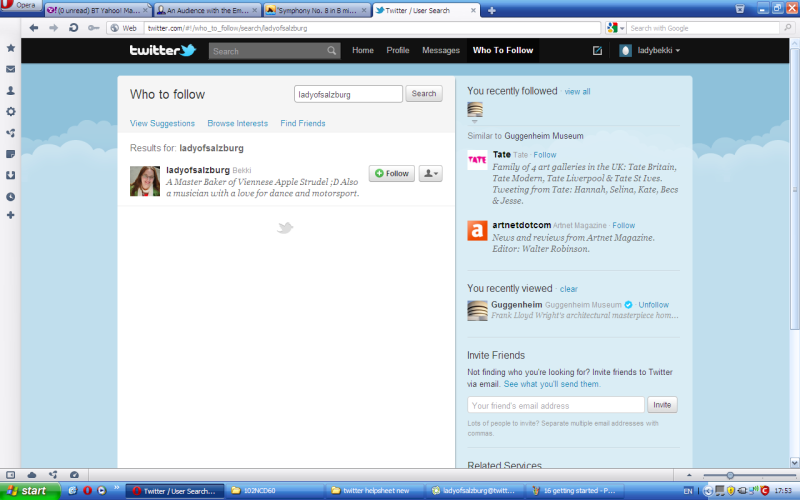Focus Search with Google field
This screenshot has height=500, width=800.
coord(704,28)
